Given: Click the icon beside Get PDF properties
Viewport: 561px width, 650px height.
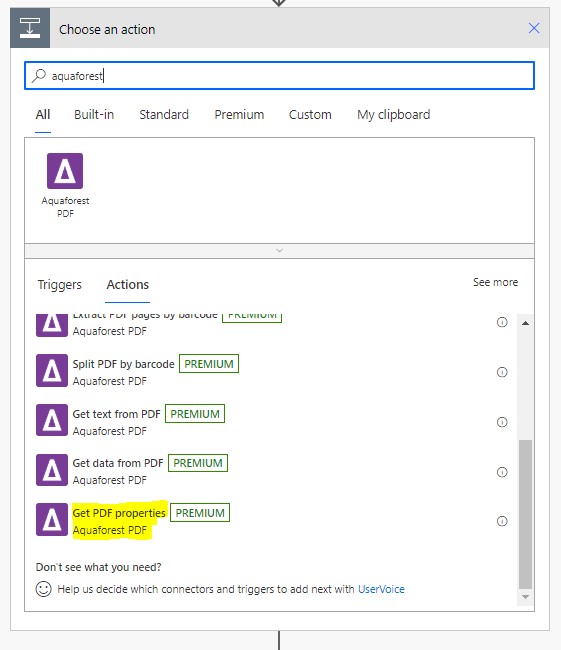Looking at the screenshot, I should [52, 519].
